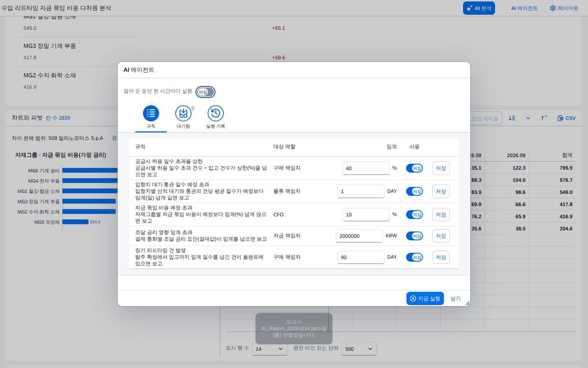
Task: Click the dialog resize grip corner
Action: point(467,303)
